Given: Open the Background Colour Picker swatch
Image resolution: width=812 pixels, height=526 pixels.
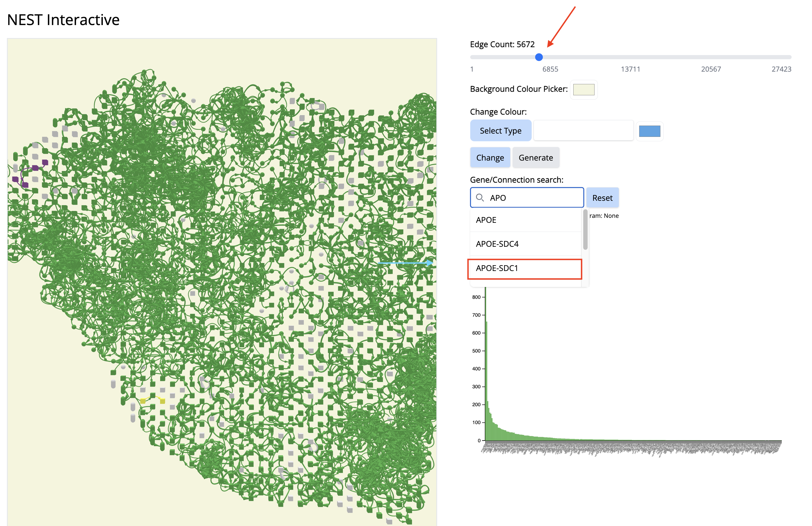Looking at the screenshot, I should pyautogui.click(x=584, y=90).
